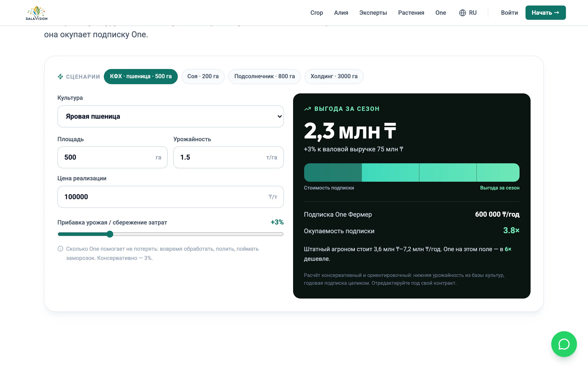Screen dimensions: 588x368
Task: Click the Урожайность input with 1.5
Action: (x=228, y=157)
